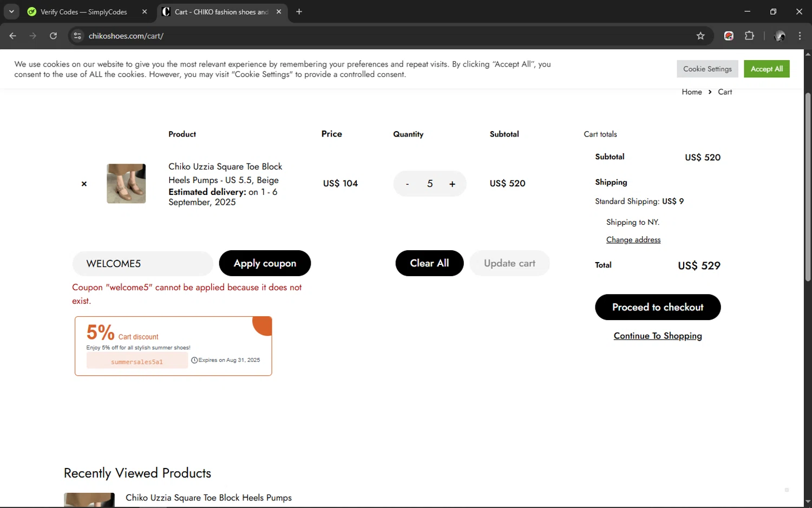Open the browser profile avatar
Screen dimensions: 812x508
pyautogui.click(x=780, y=36)
